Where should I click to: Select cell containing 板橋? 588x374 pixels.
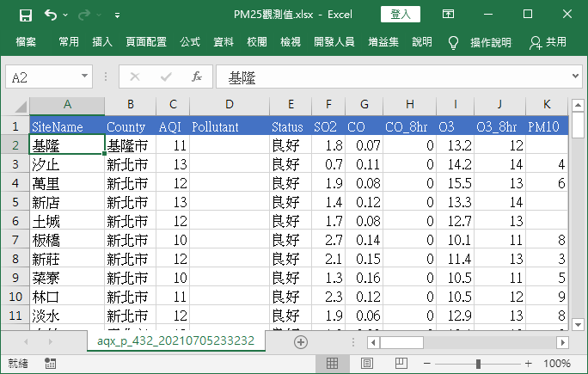point(67,240)
